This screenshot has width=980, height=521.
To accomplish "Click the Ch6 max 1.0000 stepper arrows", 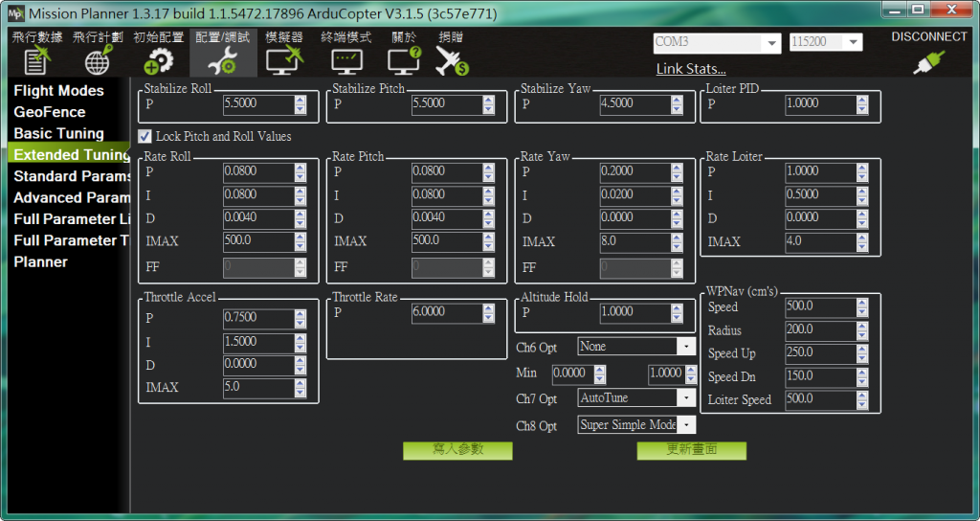I will [691, 374].
